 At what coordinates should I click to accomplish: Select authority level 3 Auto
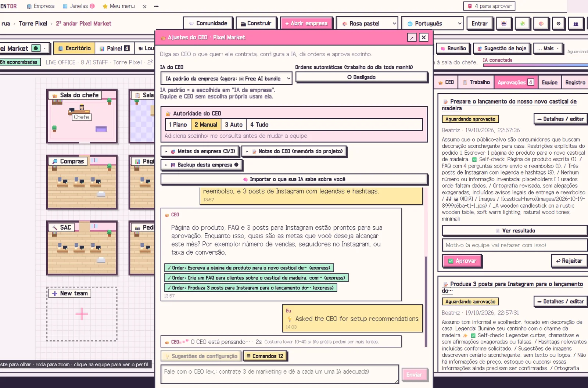click(x=234, y=125)
